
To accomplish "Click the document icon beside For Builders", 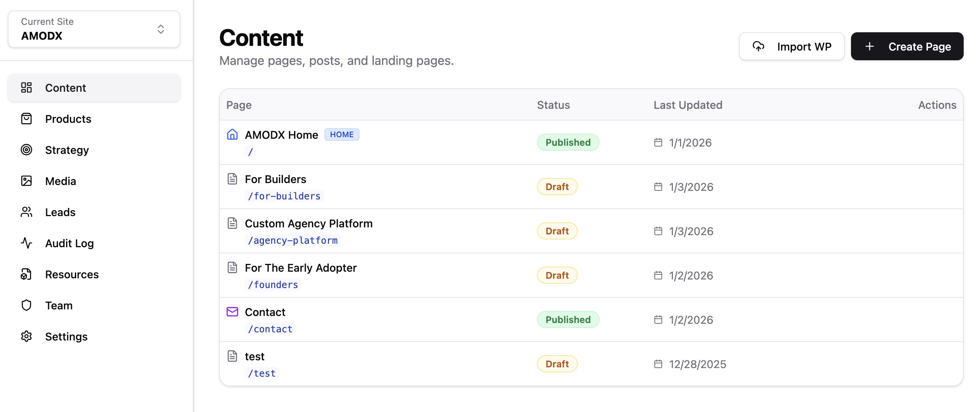I will (x=232, y=179).
